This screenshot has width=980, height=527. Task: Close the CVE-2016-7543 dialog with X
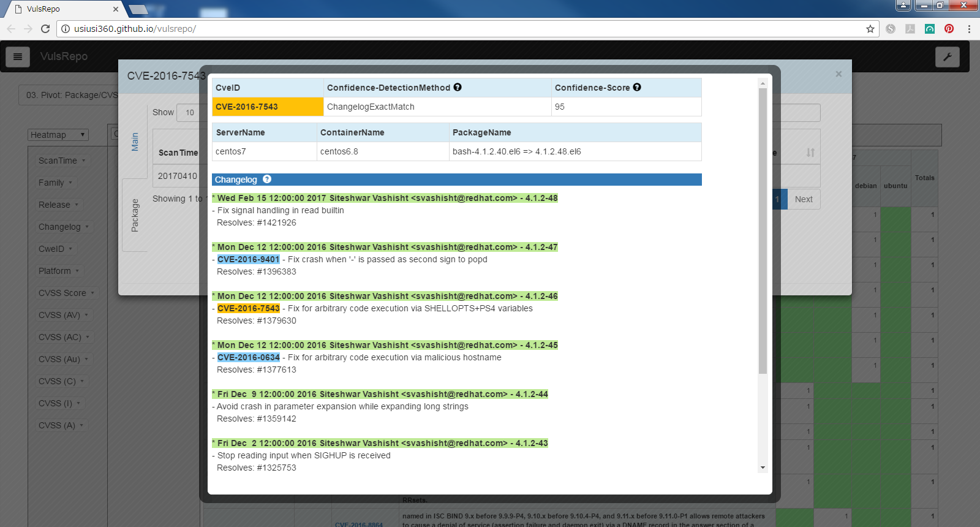839,74
